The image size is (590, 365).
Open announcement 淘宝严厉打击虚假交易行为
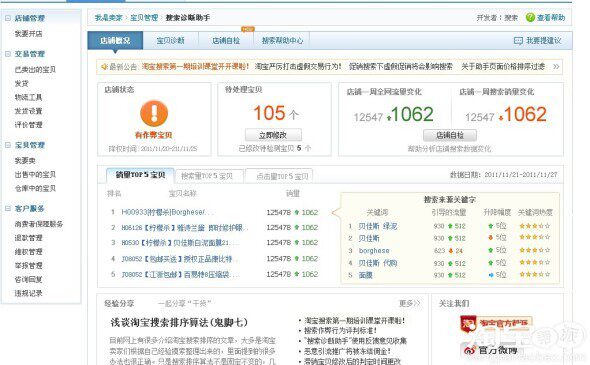[x=298, y=67]
